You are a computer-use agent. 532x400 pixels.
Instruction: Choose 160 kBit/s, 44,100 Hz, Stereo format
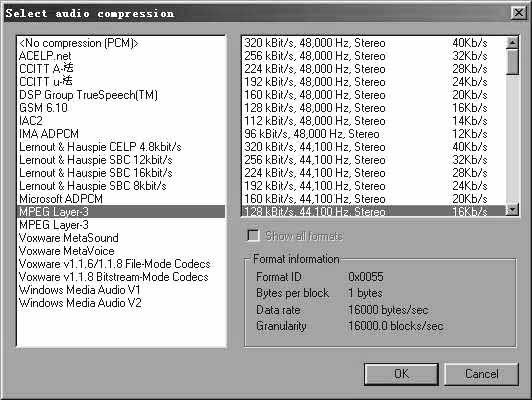click(x=374, y=199)
